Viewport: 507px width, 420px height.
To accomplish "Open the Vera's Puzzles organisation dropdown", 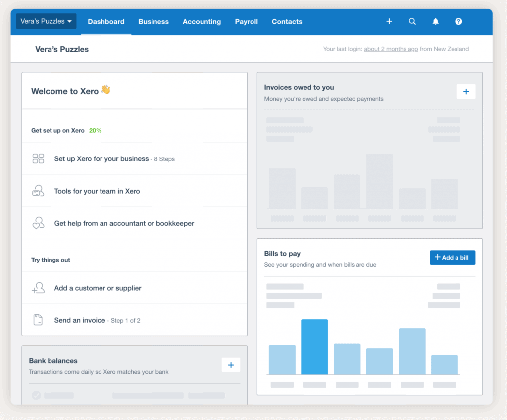I will click(x=46, y=21).
